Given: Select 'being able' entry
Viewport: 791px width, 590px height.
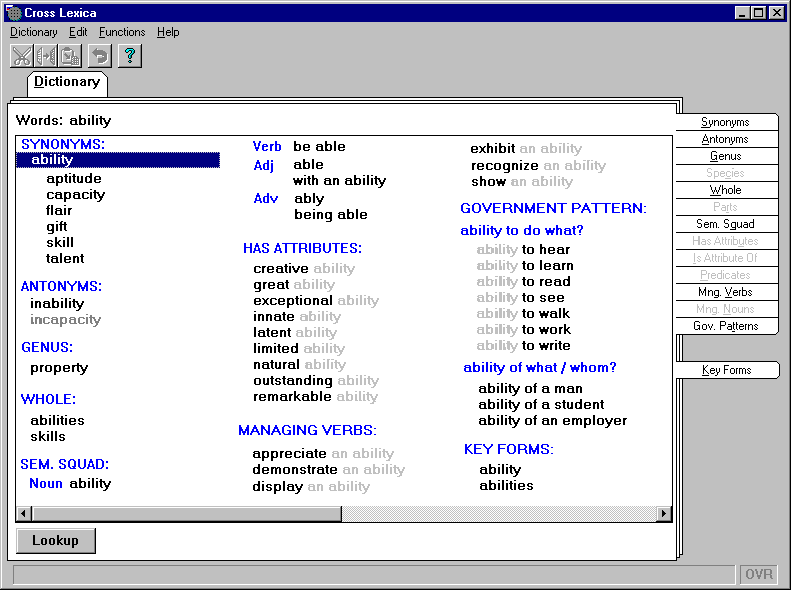Looking at the screenshot, I should point(330,215).
